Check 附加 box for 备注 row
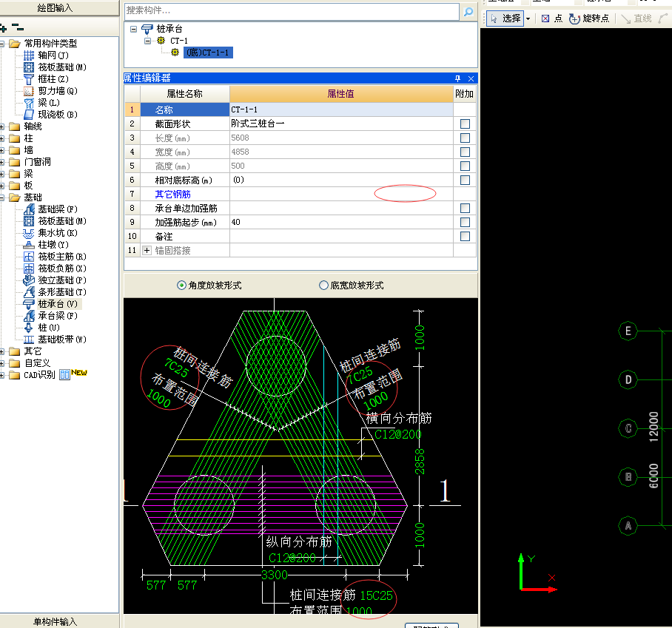The width and height of the screenshot is (672, 628). tap(465, 237)
